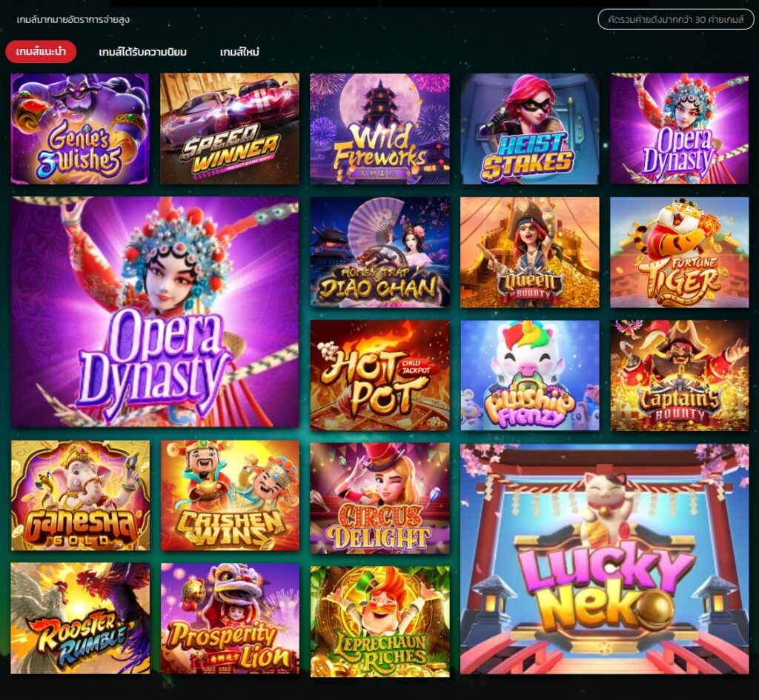Launch the Queen of Bounty game
The height and width of the screenshot is (700, 759).
pos(529,252)
